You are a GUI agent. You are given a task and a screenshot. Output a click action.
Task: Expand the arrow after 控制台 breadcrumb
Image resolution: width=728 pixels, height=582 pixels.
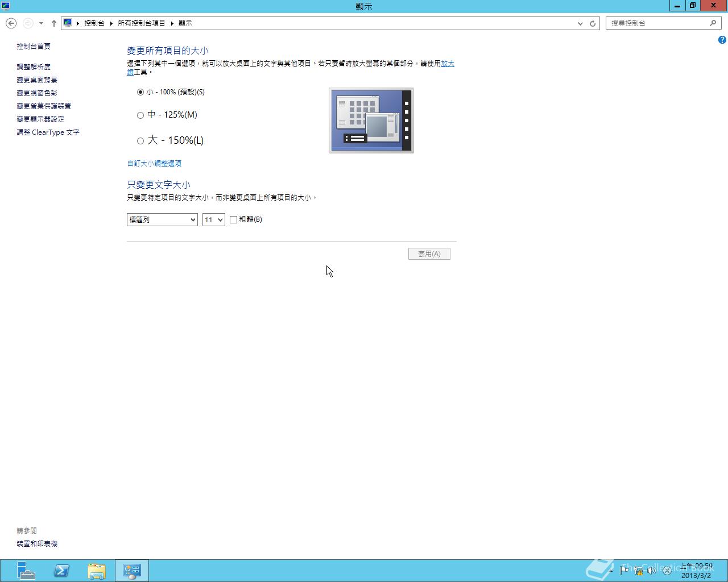pos(111,23)
